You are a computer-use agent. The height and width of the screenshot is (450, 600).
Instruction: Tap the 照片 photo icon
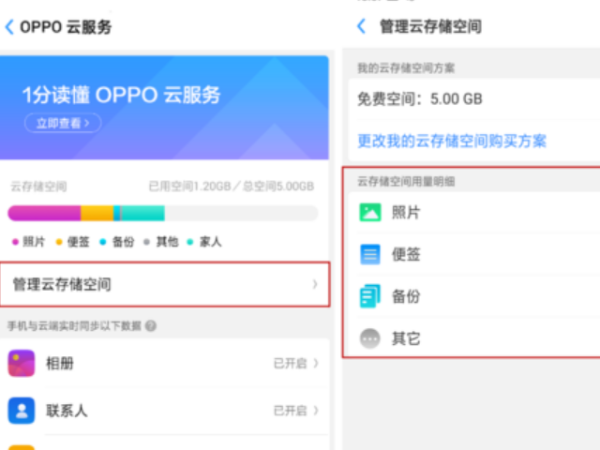(371, 212)
